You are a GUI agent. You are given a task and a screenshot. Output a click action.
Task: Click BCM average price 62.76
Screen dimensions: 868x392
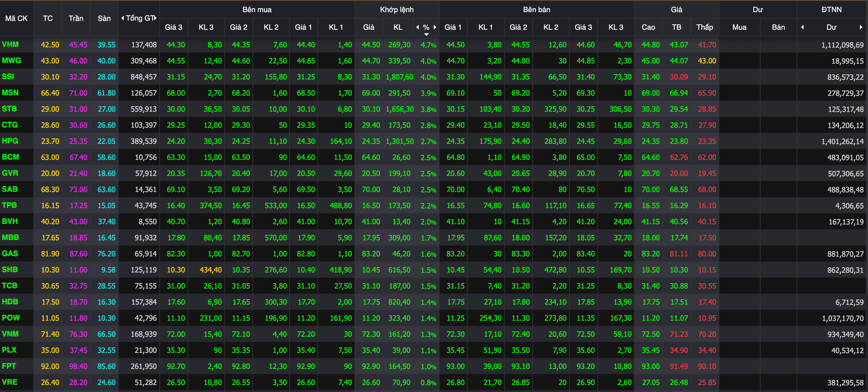pyautogui.click(x=679, y=157)
